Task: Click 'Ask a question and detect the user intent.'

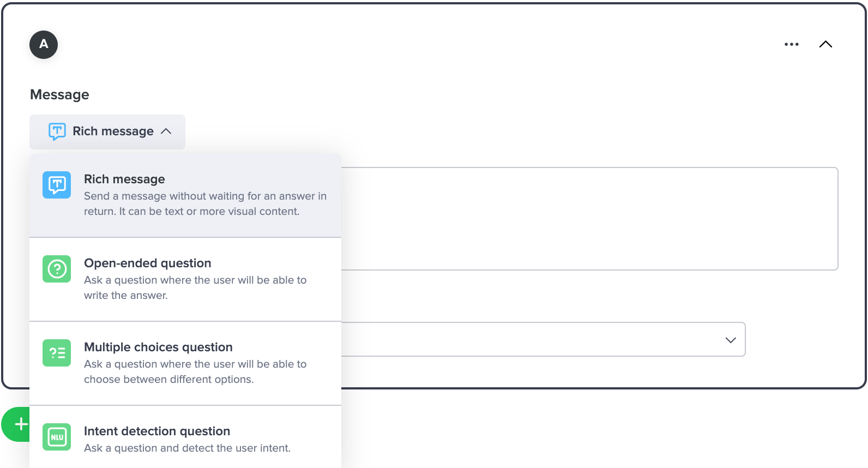Action: [x=187, y=448]
